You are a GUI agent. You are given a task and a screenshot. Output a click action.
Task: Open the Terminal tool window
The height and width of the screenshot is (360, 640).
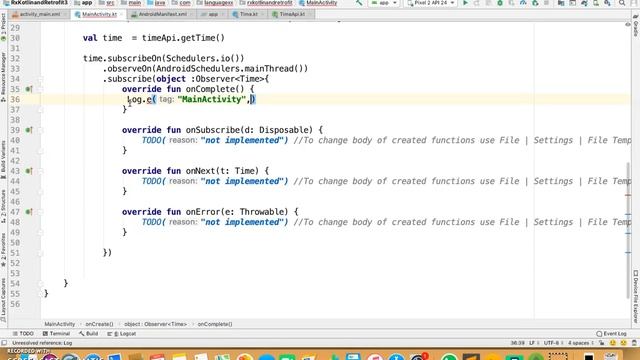click(56, 333)
